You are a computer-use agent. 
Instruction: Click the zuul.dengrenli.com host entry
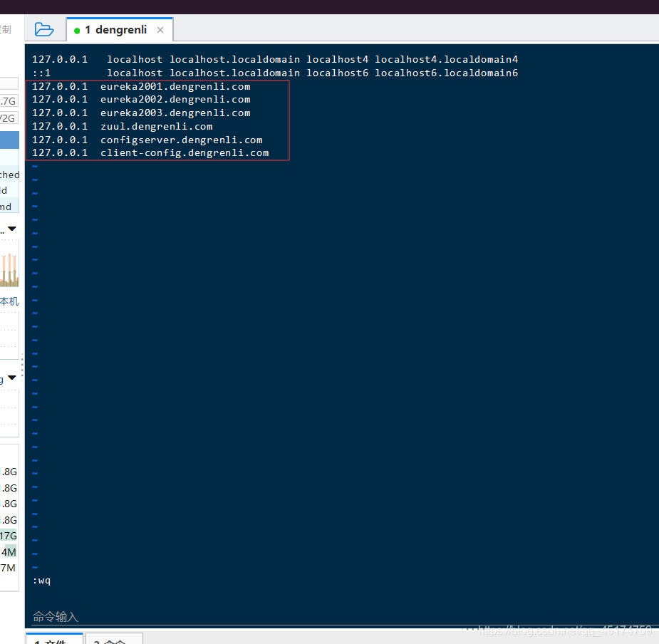[156, 127]
